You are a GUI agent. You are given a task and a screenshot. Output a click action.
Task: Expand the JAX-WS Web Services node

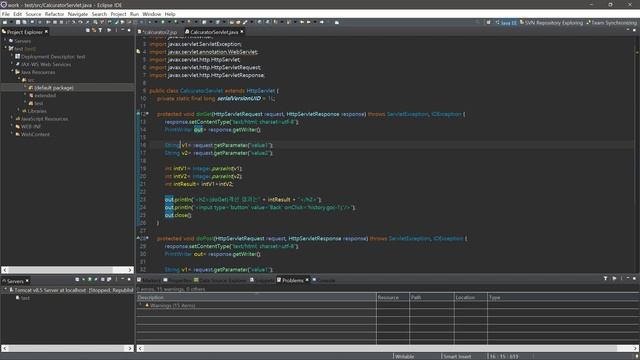click(12, 64)
